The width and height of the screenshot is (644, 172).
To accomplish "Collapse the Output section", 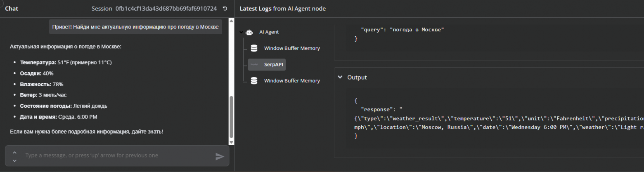I will point(340,77).
